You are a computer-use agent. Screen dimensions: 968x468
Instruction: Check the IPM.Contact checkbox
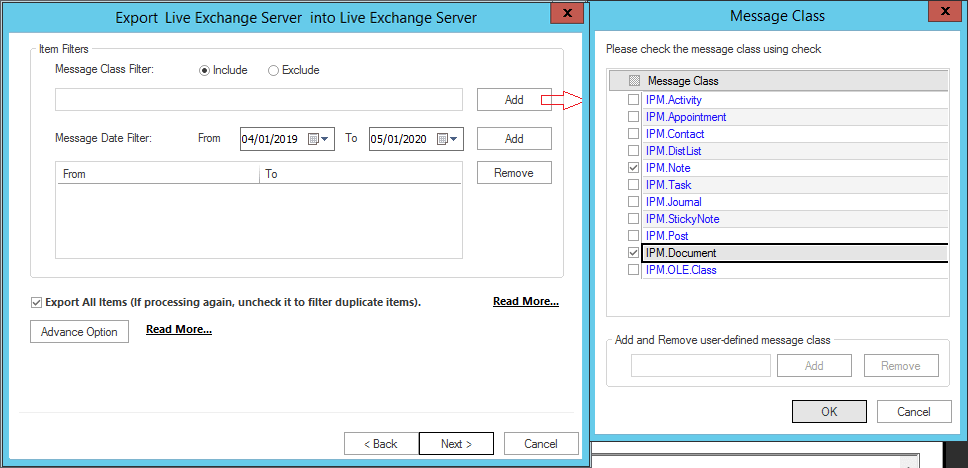coord(633,133)
